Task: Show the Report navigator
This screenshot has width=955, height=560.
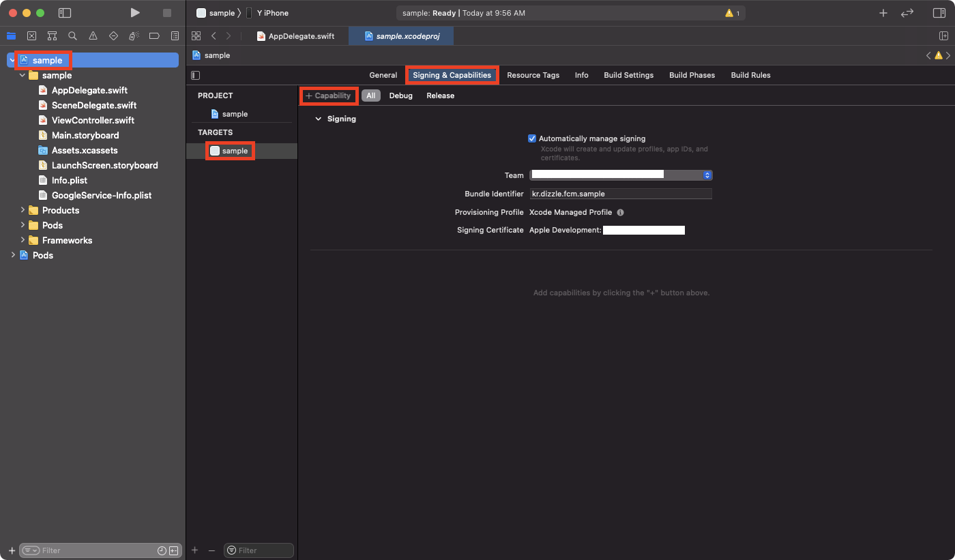Action: [175, 35]
